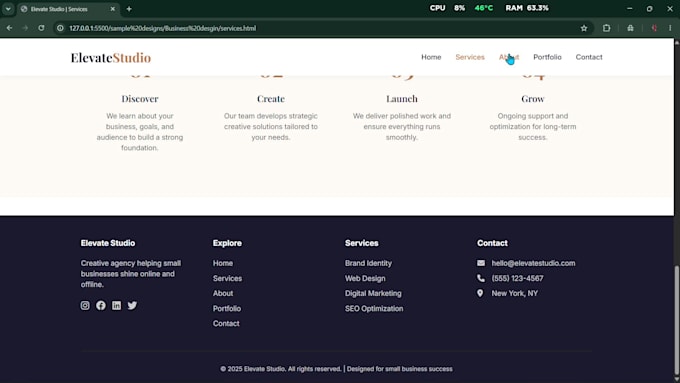Click the phone icon beside (555) 123-4567
The height and width of the screenshot is (383, 680).
[481, 278]
